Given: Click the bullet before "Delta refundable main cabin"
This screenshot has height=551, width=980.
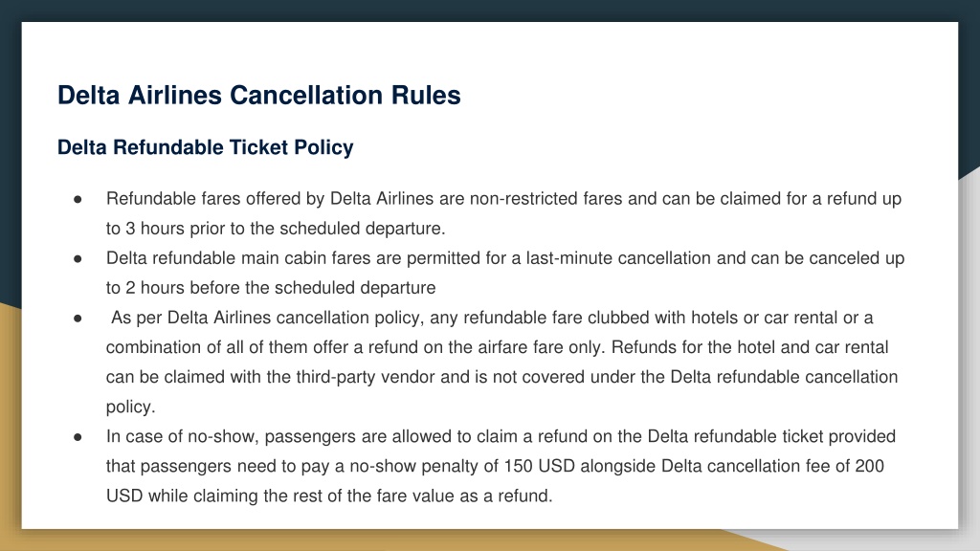Looking at the screenshot, I should tap(78, 258).
